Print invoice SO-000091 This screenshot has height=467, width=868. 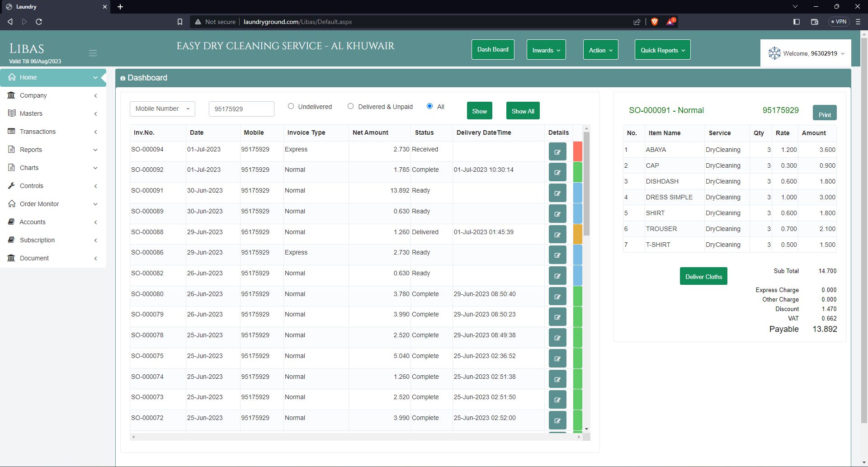click(825, 113)
